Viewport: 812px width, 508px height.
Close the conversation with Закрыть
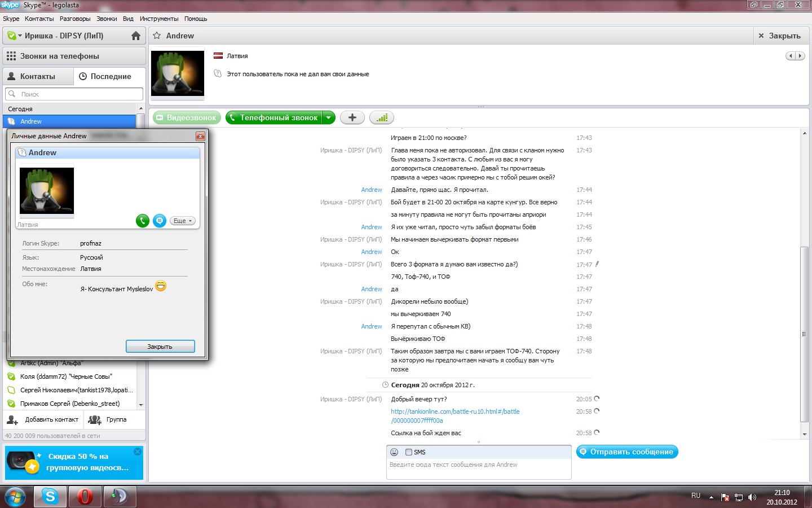point(779,36)
